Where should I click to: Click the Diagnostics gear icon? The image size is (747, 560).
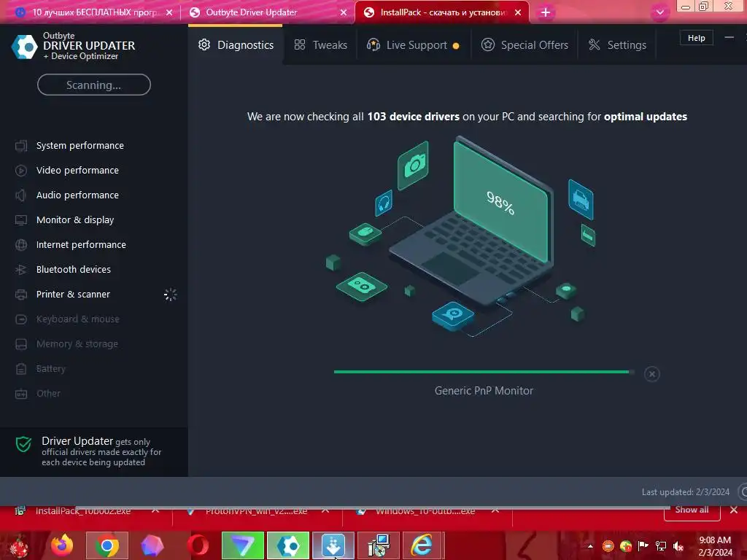[204, 44]
